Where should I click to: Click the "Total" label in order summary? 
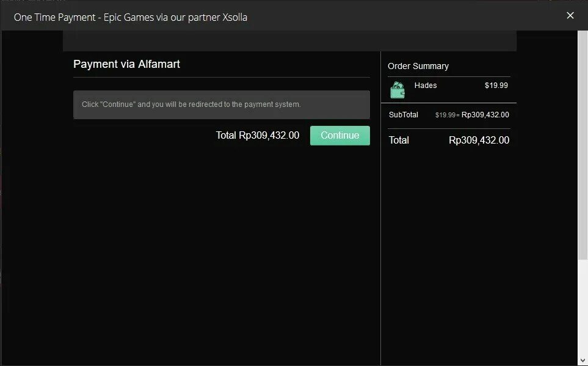[x=399, y=140]
